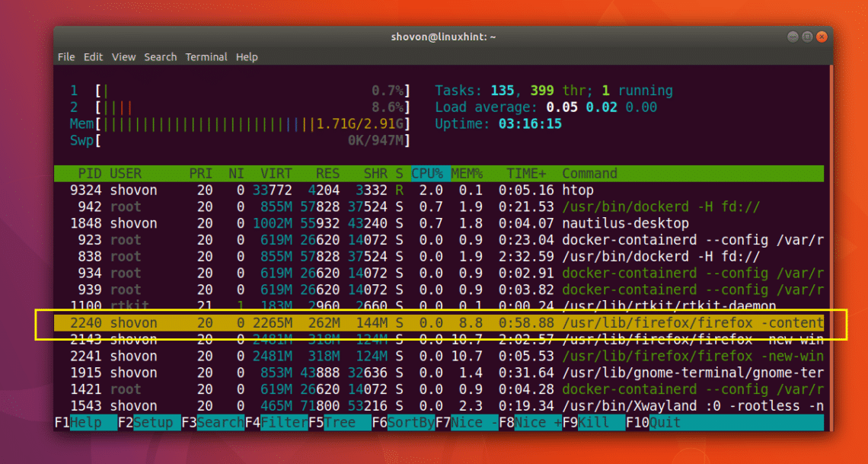Open the View menu
This screenshot has width=868, height=464.
coord(123,57)
